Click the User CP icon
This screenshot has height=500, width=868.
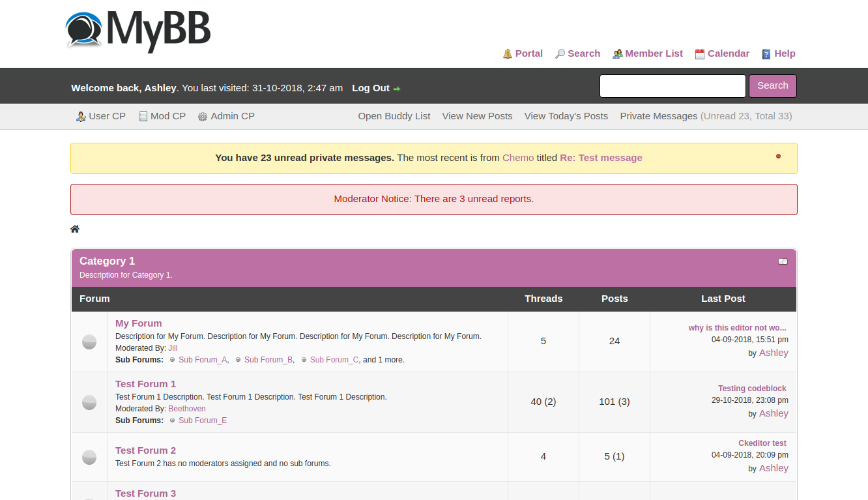pyautogui.click(x=81, y=117)
